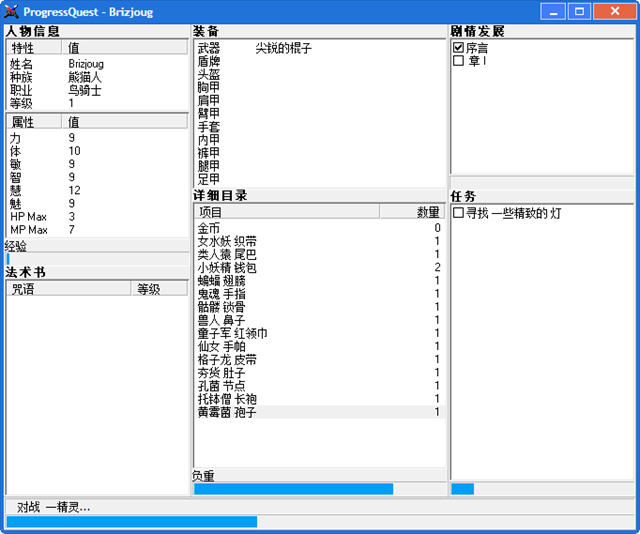Screen dimensions: 640x534
Task: Toggle the 序言 checkbox in plot development
Action: point(458,47)
